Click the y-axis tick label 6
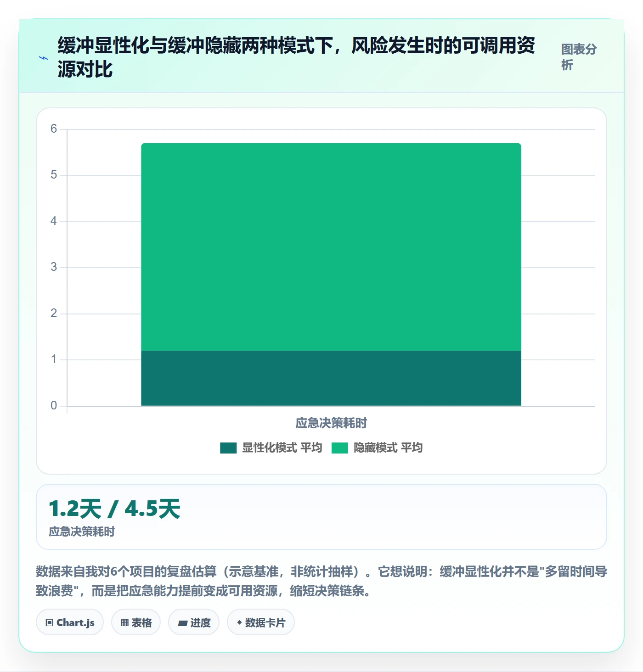The image size is (643, 672). 54,129
